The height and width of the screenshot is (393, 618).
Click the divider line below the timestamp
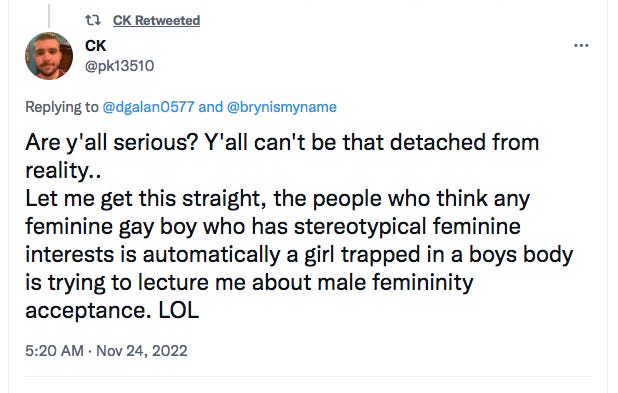pos(308,376)
